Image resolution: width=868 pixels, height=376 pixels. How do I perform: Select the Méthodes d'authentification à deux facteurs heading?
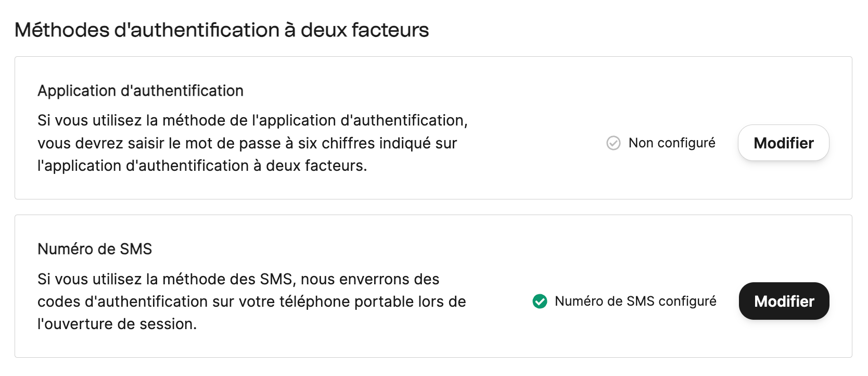coord(222,30)
